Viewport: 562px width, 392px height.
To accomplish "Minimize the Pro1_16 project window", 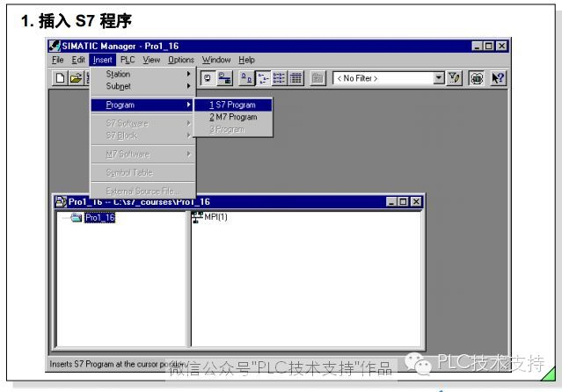I will (391, 202).
